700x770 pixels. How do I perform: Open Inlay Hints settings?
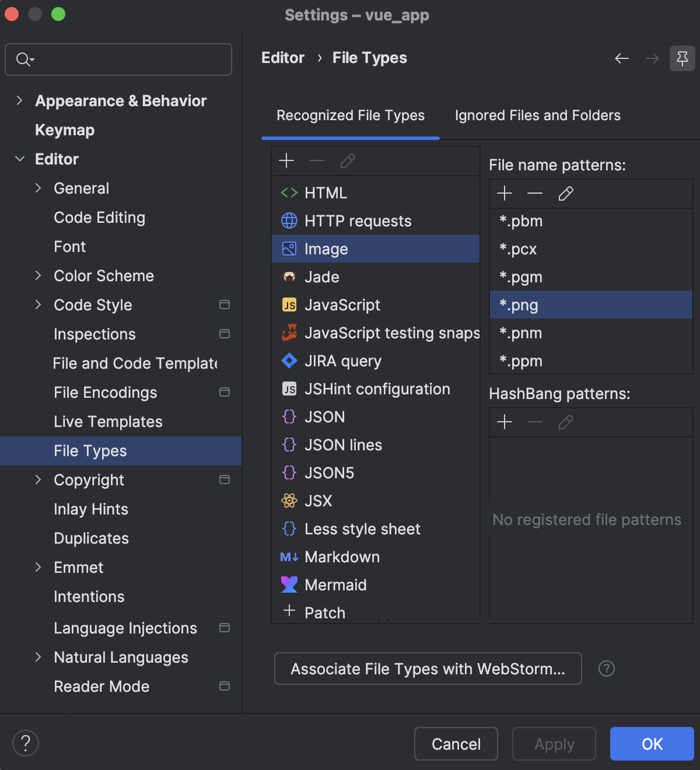coord(91,509)
